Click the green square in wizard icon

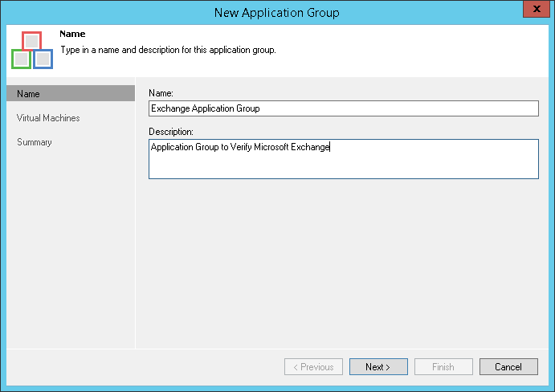pyautogui.click(x=21, y=59)
